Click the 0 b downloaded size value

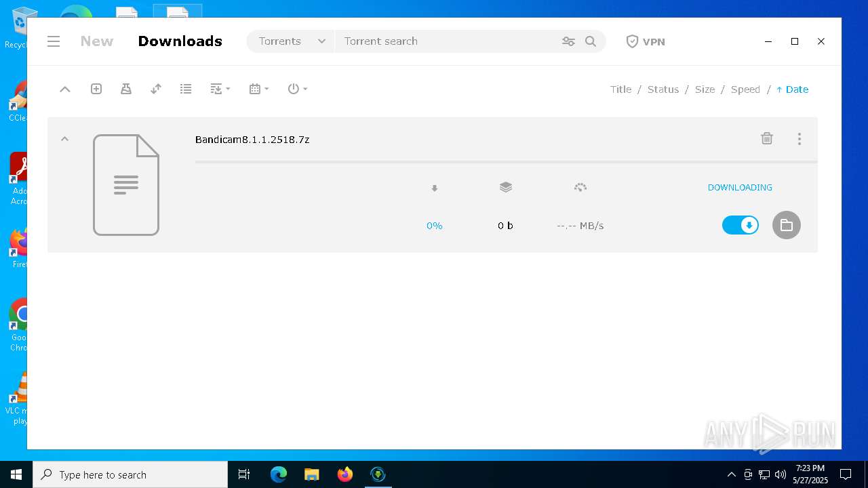click(x=505, y=226)
